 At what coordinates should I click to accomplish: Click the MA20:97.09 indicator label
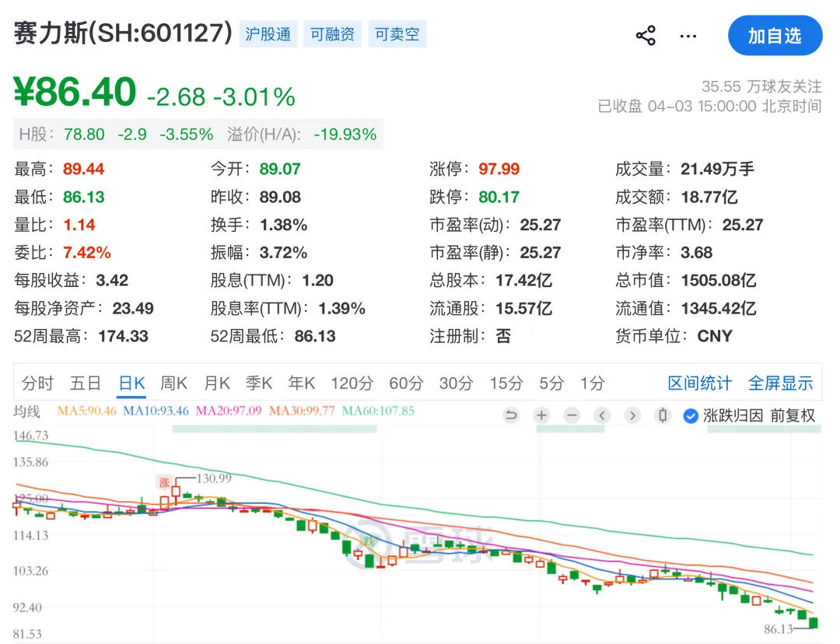point(229,411)
